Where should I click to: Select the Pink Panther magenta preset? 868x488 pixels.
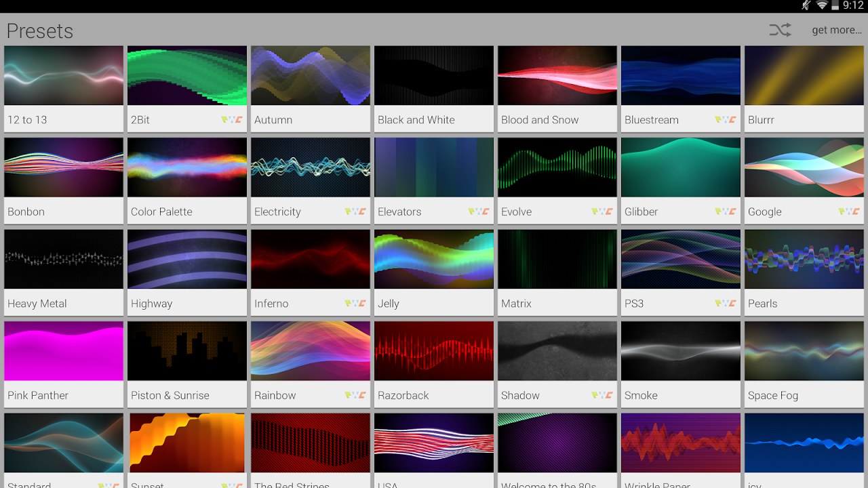coord(64,351)
